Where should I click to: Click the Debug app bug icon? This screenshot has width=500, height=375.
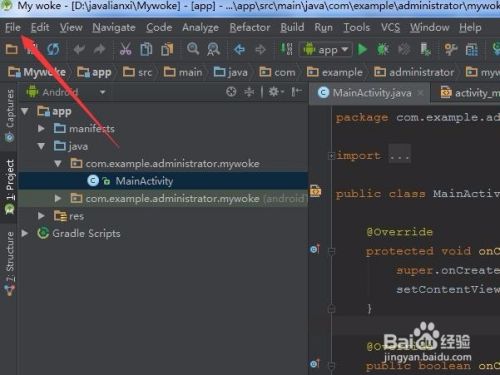click(382, 49)
